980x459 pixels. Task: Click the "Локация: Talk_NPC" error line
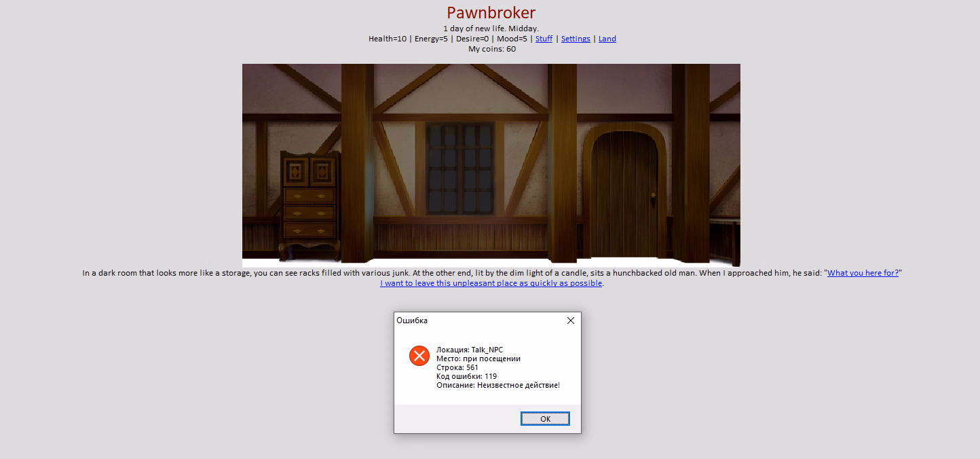tap(470, 350)
